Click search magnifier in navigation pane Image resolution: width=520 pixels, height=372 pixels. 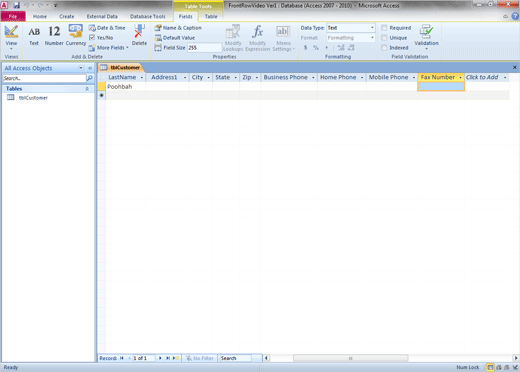(x=89, y=78)
